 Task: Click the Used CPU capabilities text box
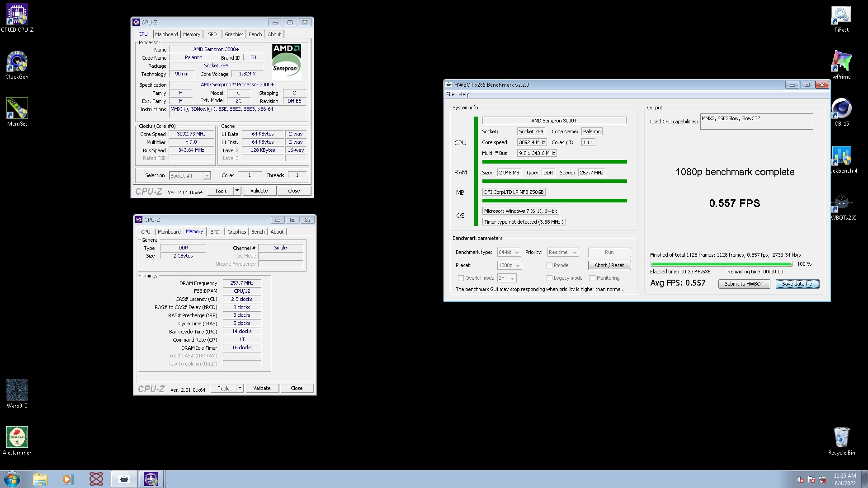click(x=756, y=122)
